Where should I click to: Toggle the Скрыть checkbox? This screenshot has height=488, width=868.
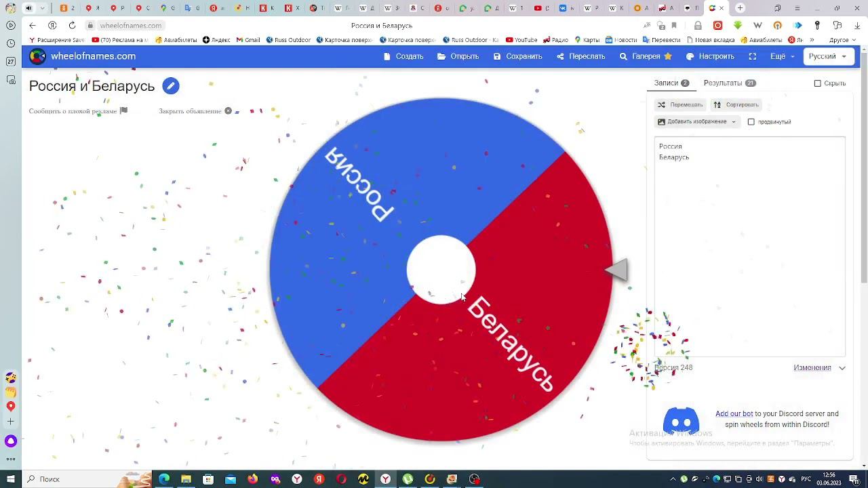pos(818,83)
